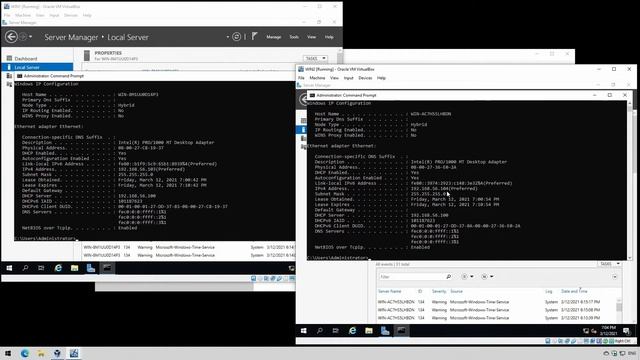
Task: Open Task View on the WIN1 guest taskbar
Action: pyautogui.click(x=41, y=268)
